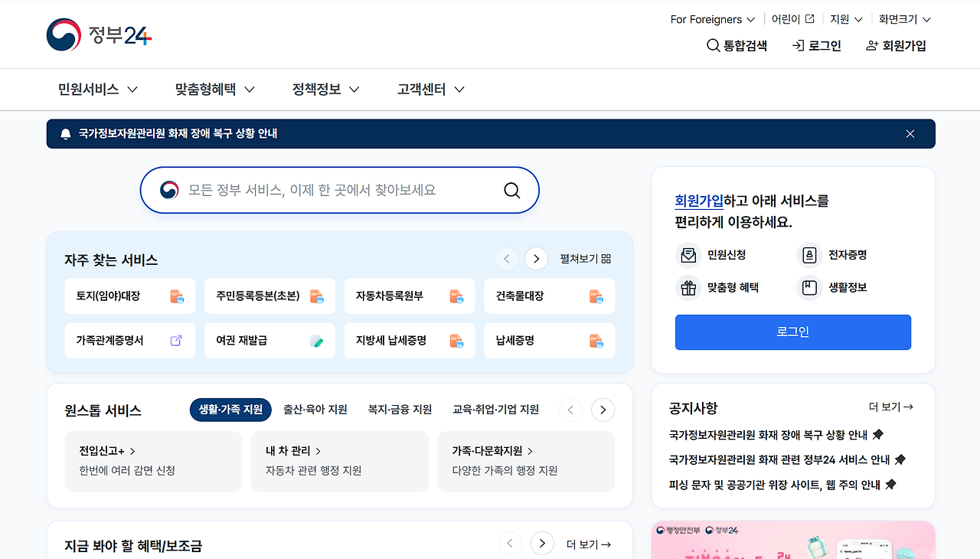Click 펼쳐보기 to expand services
Screen dimensions: 980x559
click(x=586, y=259)
